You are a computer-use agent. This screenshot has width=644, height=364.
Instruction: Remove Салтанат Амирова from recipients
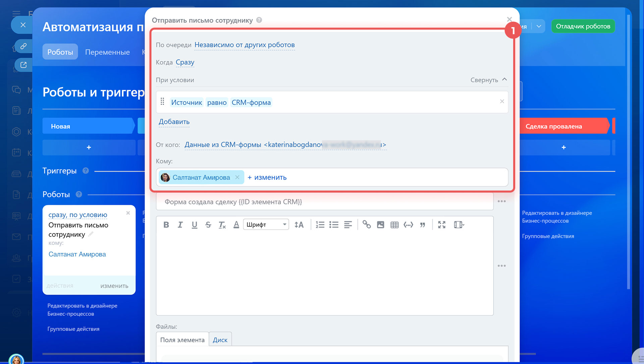237,177
